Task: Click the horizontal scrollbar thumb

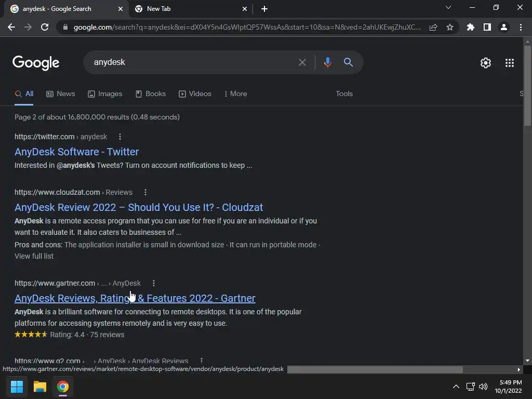Action: tap(375, 369)
